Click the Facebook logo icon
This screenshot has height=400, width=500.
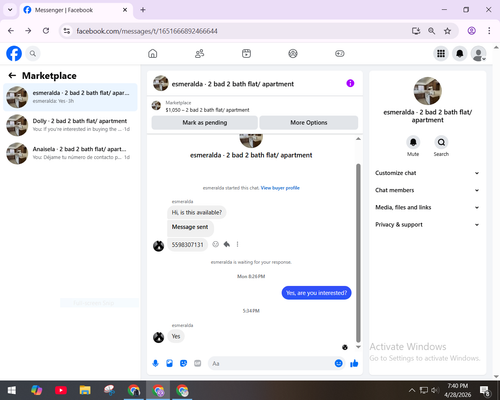coord(14,53)
